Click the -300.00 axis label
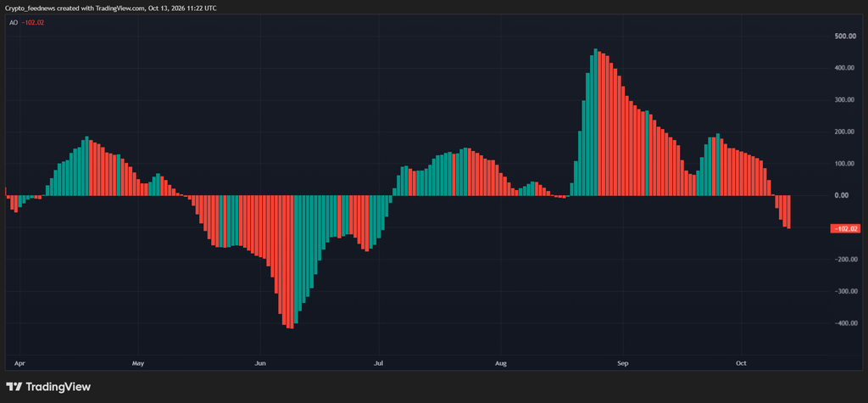The width and height of the screenshot is (868, 403). click(845, 291)
